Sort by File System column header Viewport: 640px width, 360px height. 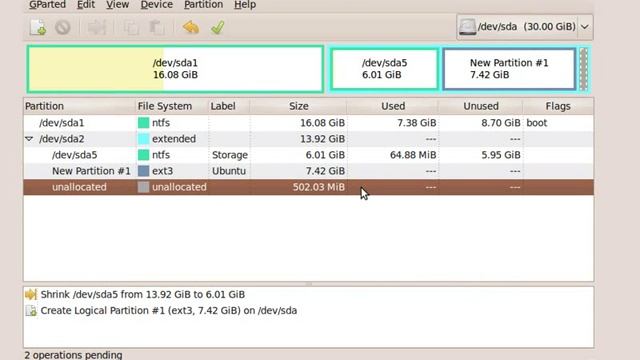[x=172, y=106]
